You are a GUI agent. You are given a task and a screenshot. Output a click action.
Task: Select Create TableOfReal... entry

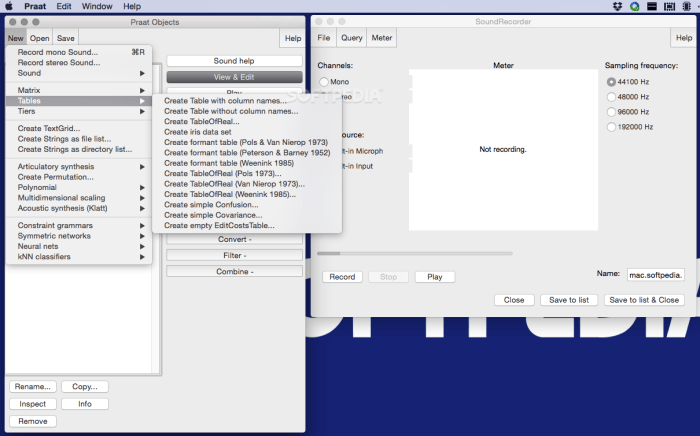247,121
